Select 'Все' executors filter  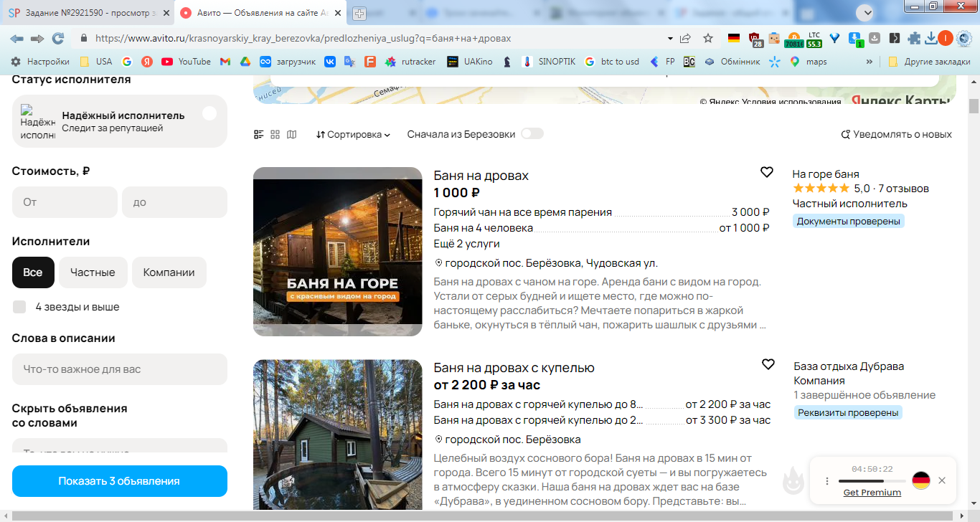(x=33, y=272)
